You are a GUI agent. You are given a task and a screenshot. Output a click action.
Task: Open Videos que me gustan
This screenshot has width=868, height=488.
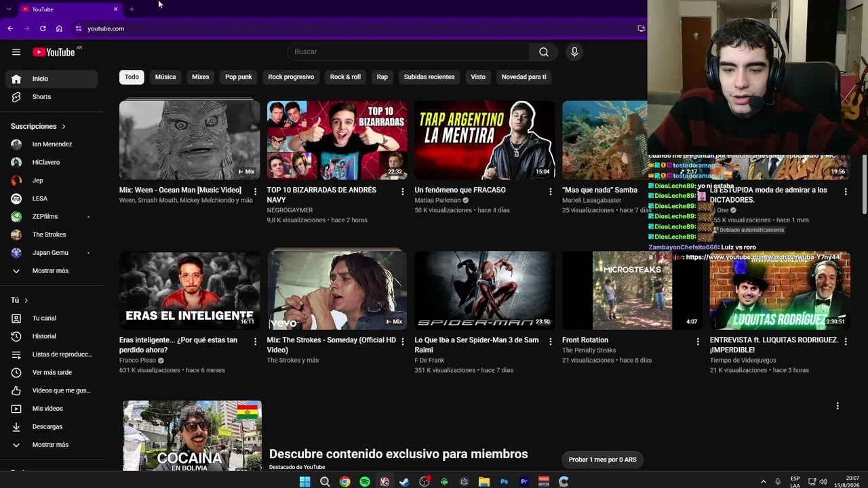point(52,390)
